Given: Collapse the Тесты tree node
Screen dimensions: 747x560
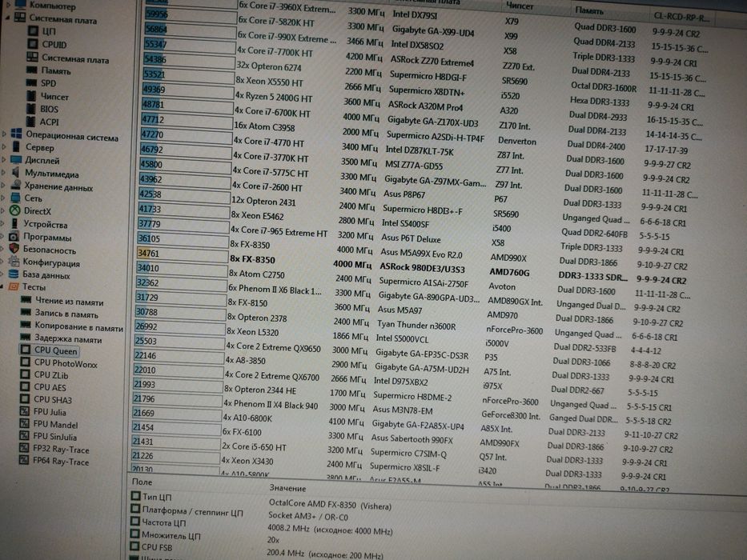Looking at the screenshot, I should click(3, 286).
